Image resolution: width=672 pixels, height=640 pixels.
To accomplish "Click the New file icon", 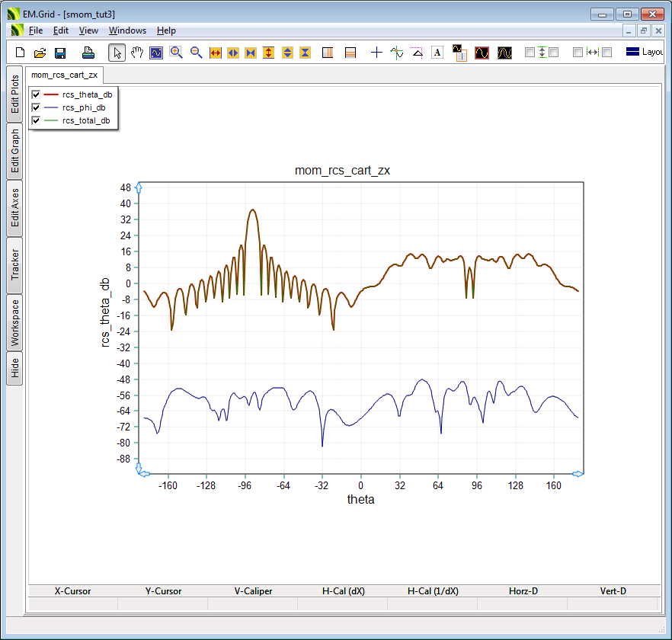I will point(21,53).
